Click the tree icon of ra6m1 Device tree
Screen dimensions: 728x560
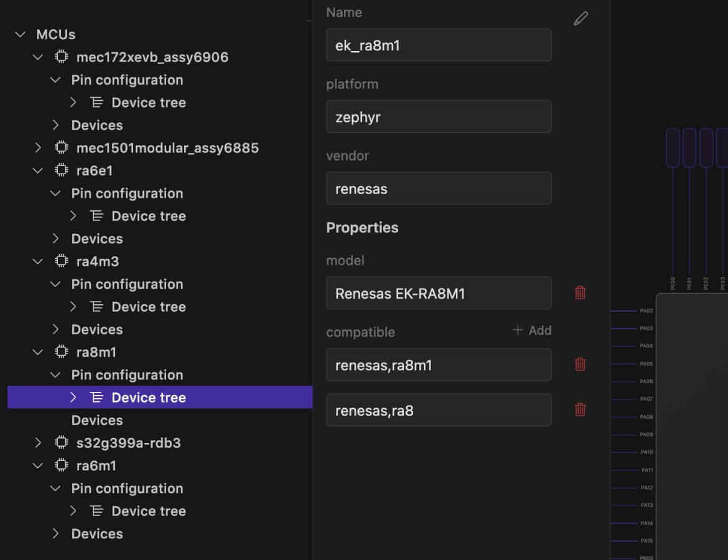pyautogui.click(x=96, y=511)
